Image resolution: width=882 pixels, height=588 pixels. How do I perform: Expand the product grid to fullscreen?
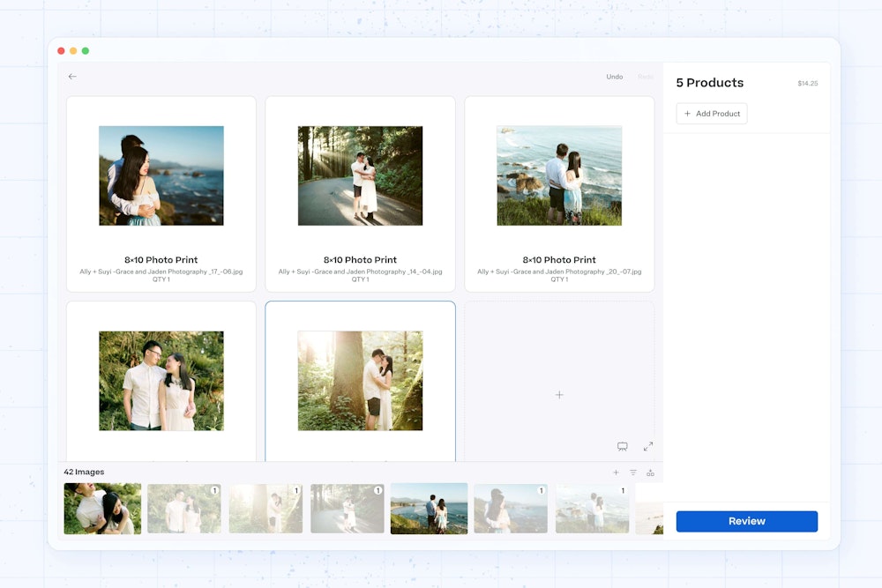click(648, 446)
